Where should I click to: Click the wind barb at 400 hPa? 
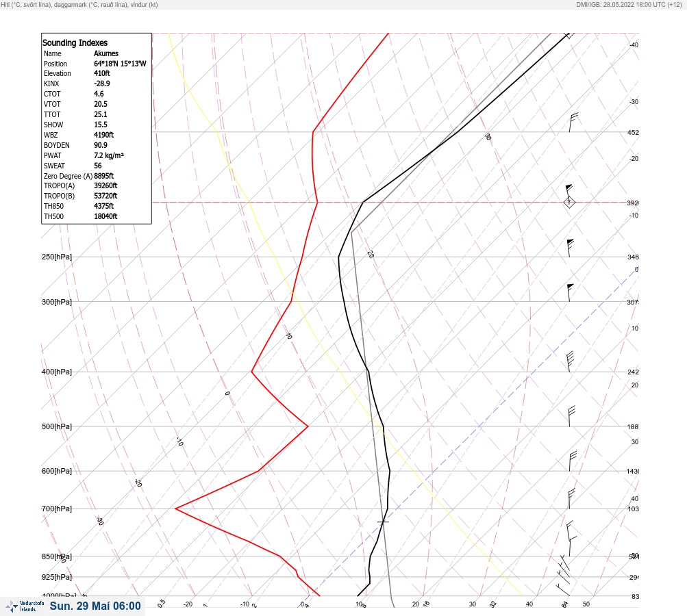[570, 362]
